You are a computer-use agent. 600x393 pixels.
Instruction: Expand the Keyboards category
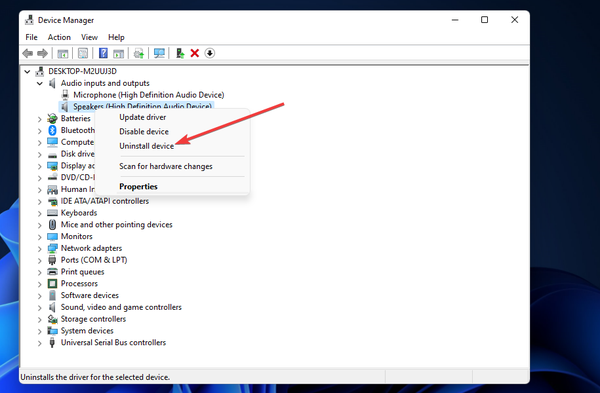39,213
